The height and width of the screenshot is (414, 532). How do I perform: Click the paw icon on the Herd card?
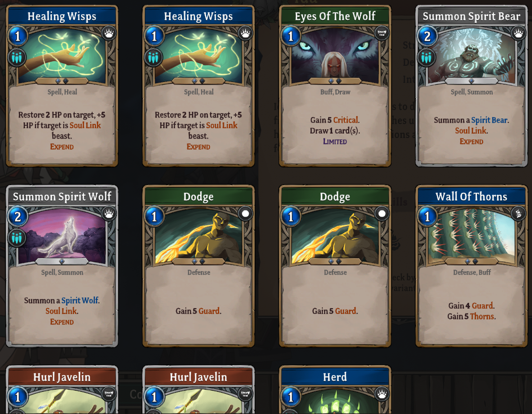pos(382,394)
